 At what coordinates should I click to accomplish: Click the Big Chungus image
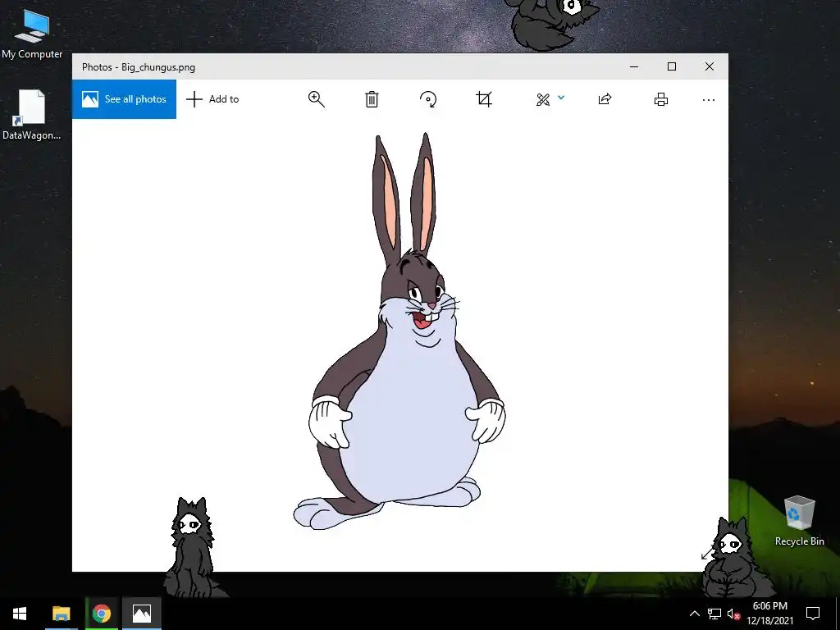click(399, 331)
